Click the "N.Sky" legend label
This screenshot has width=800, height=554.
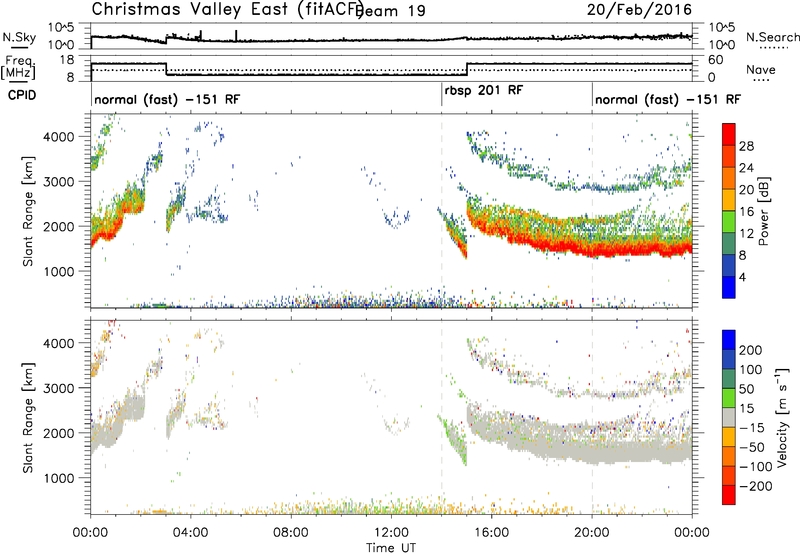[19, 37]
